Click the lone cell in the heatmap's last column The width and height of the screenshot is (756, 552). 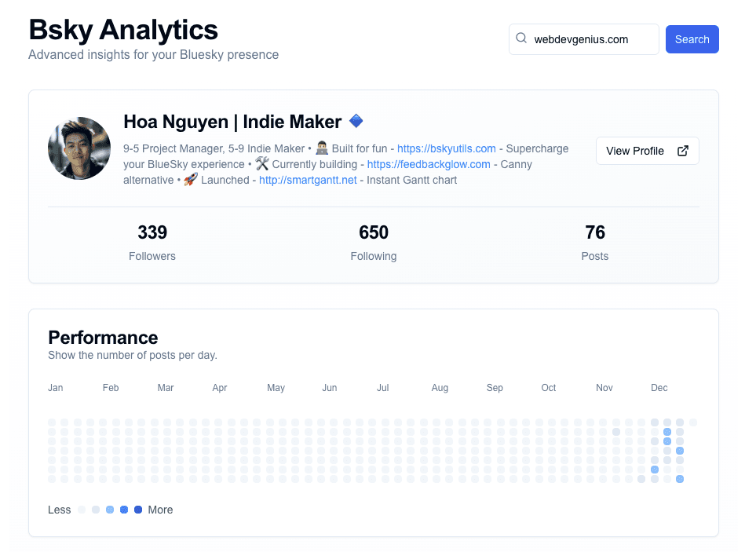693,422
